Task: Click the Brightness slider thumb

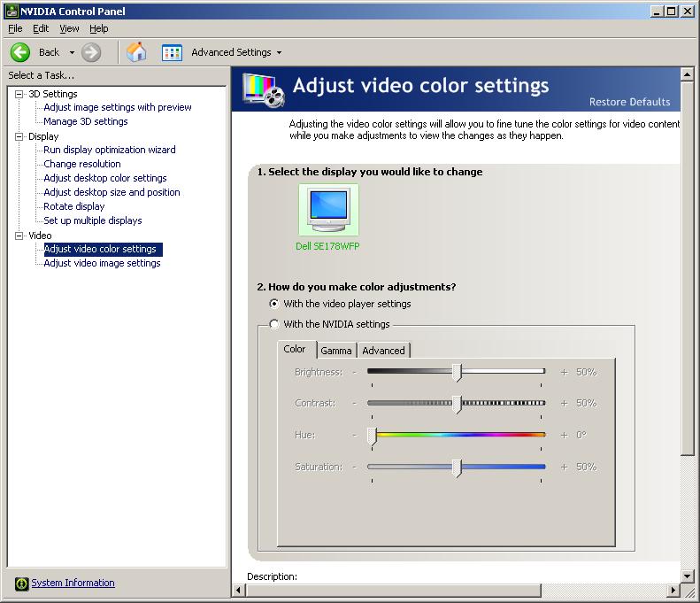Action: 457,372
